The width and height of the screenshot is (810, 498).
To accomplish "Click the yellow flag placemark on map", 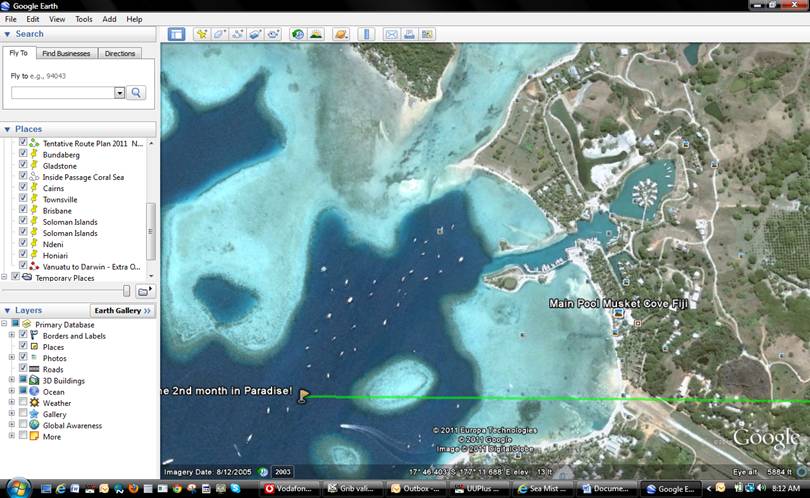I will click(x=304, y=396).
